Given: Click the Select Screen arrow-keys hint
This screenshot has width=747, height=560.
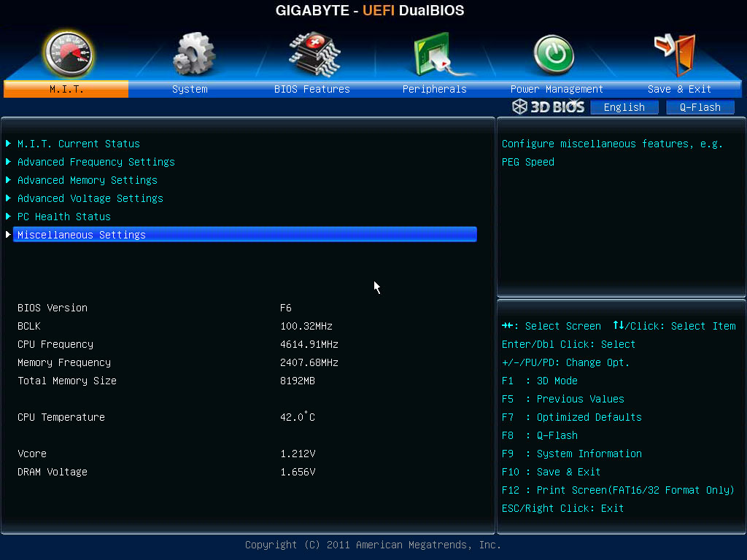Looking at the screenshot, I should [x=551, y=326].
